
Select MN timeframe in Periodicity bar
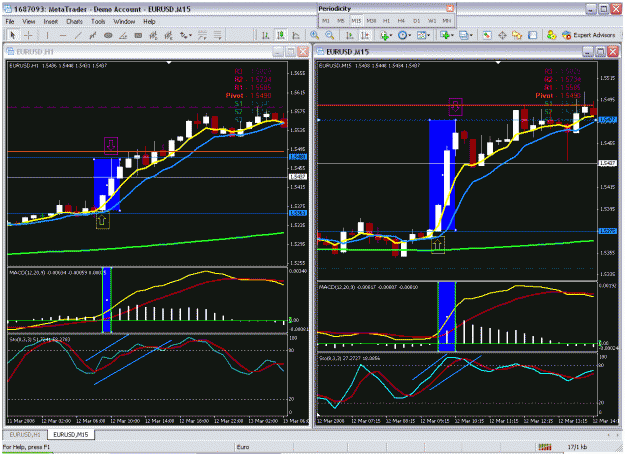pyautogui.click(x=447, y=21)
